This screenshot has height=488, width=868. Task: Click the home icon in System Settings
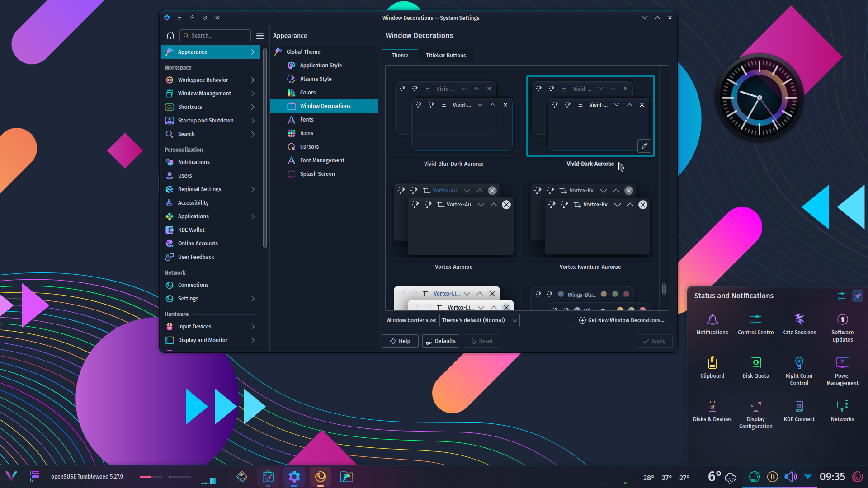pos(170,36)
